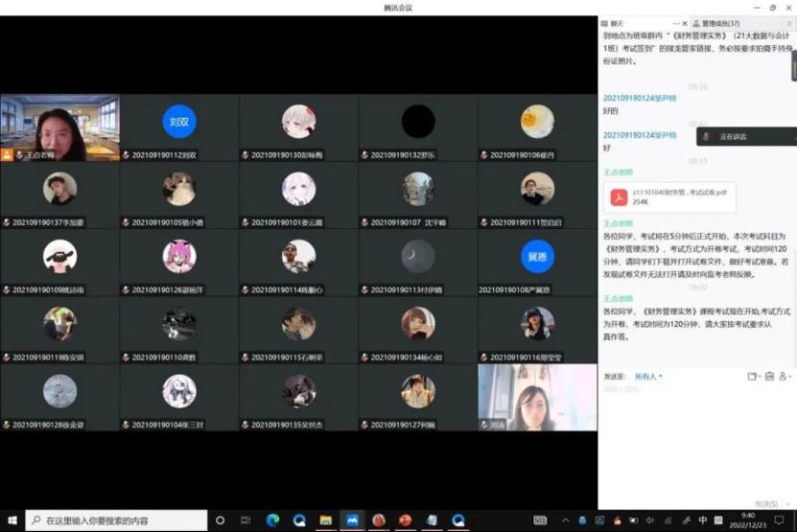Open File Explorer from the taskbar

pos(326,520)
